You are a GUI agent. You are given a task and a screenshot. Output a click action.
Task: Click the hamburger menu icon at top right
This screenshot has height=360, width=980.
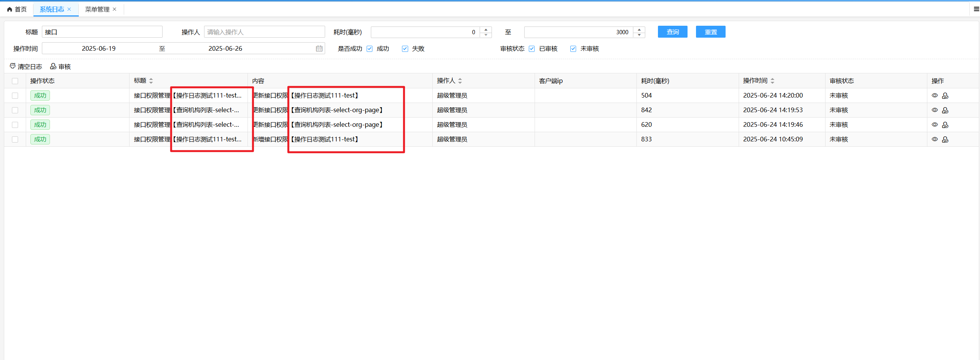(976, 9)
